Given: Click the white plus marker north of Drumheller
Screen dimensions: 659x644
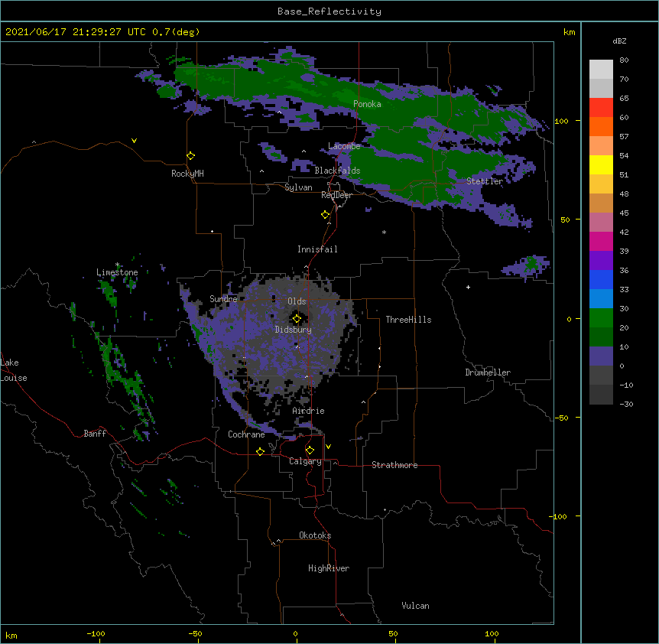Looking at the screenshot, I should click(x=468, y=287).
